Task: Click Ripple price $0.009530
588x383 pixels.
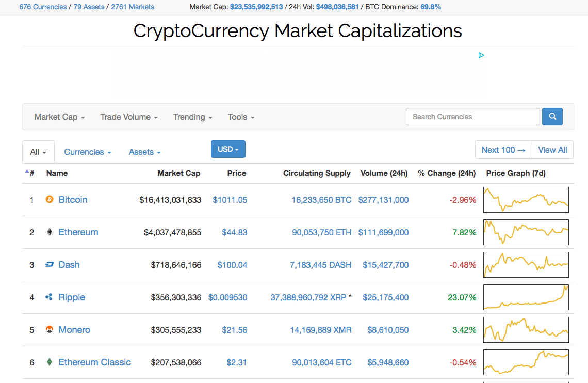Action: [227, 298]
